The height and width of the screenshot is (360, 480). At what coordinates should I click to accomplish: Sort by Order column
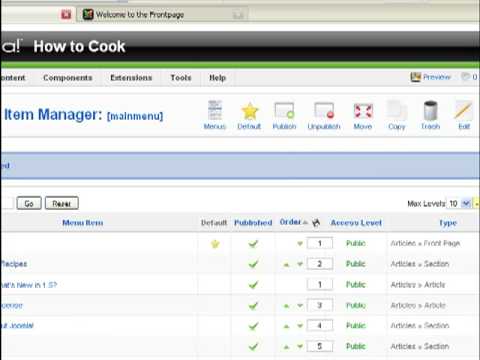point(290,222)
